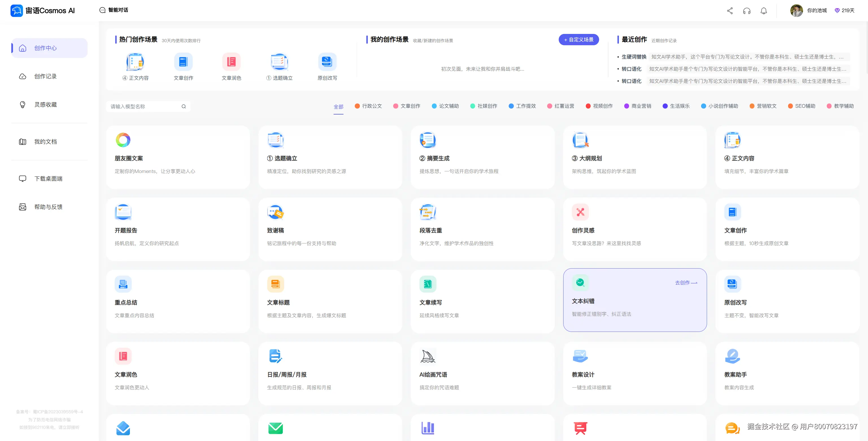The width and height of the screenshot is (868, 441).
Task: Click the AI绘画咒语 sailboat icon
Action: pyautogui.click(x=428, y=356)
